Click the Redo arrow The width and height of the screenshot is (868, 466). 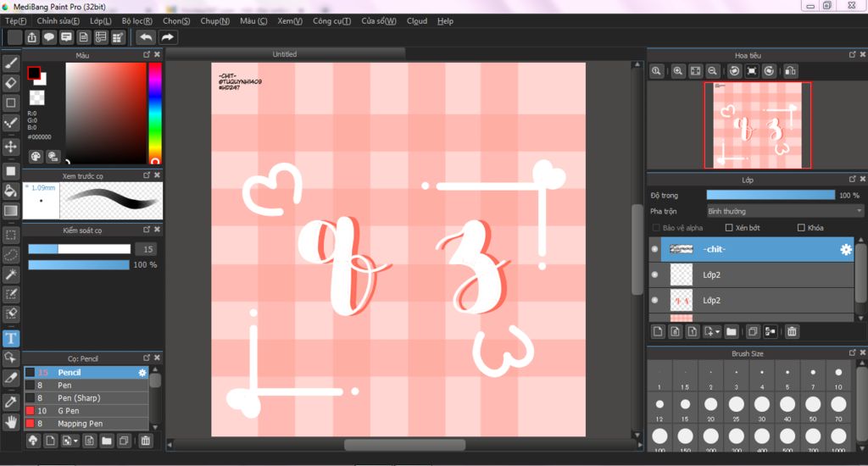167,37
